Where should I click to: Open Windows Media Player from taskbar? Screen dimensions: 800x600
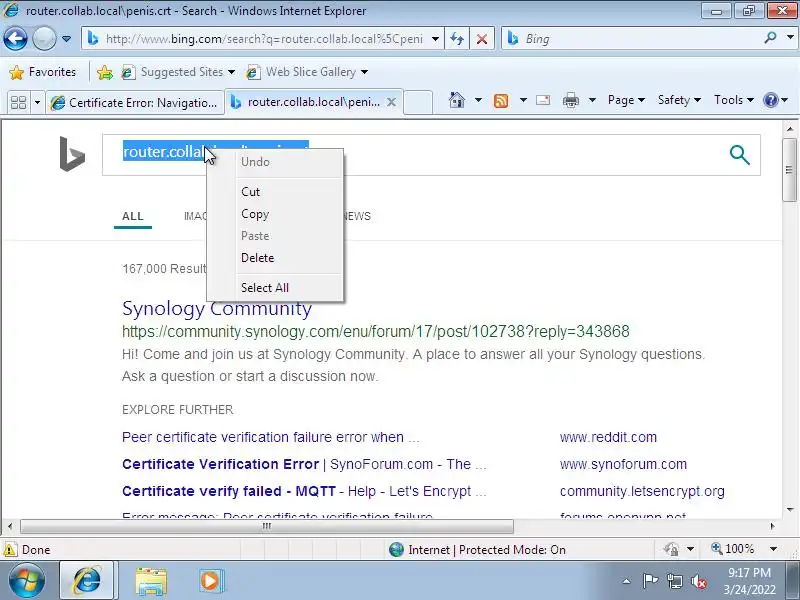click(211, 581)
